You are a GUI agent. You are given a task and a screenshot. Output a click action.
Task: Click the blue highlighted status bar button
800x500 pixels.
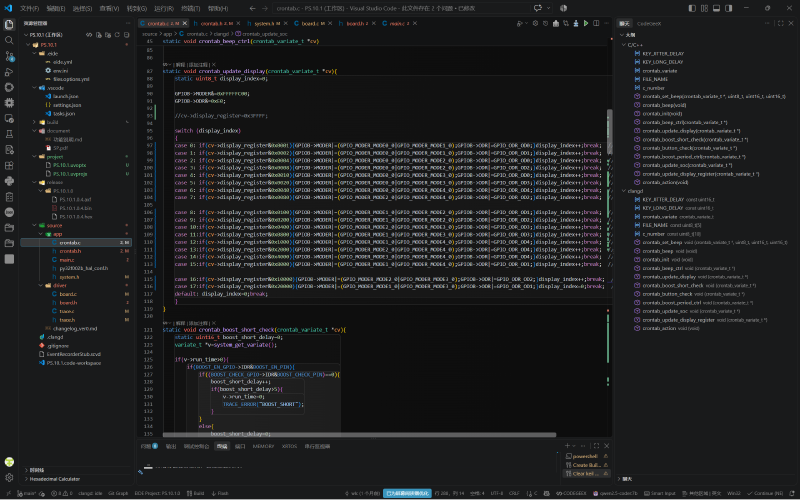[407, 493]
